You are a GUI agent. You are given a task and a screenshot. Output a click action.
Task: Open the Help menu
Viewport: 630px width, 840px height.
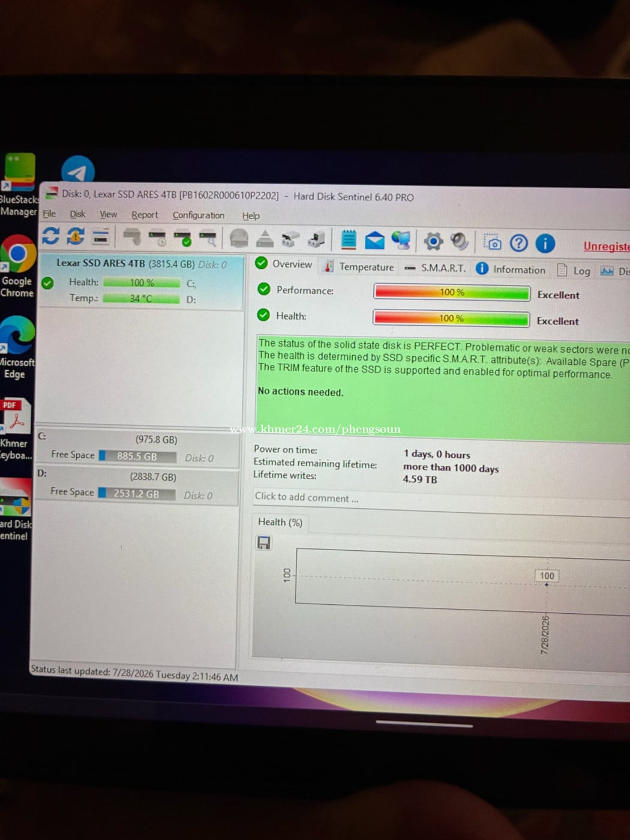[251, 216]
